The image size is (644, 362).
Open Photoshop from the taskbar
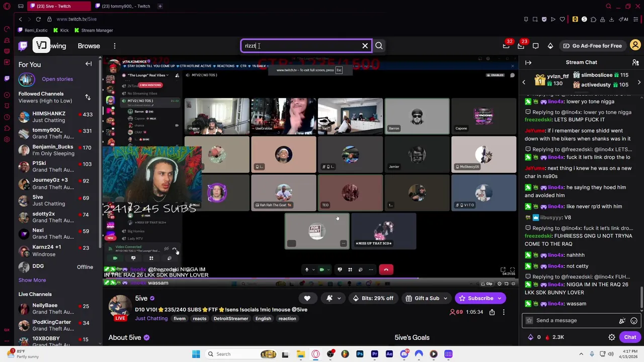pyautogui.click(x=360, y=354)
